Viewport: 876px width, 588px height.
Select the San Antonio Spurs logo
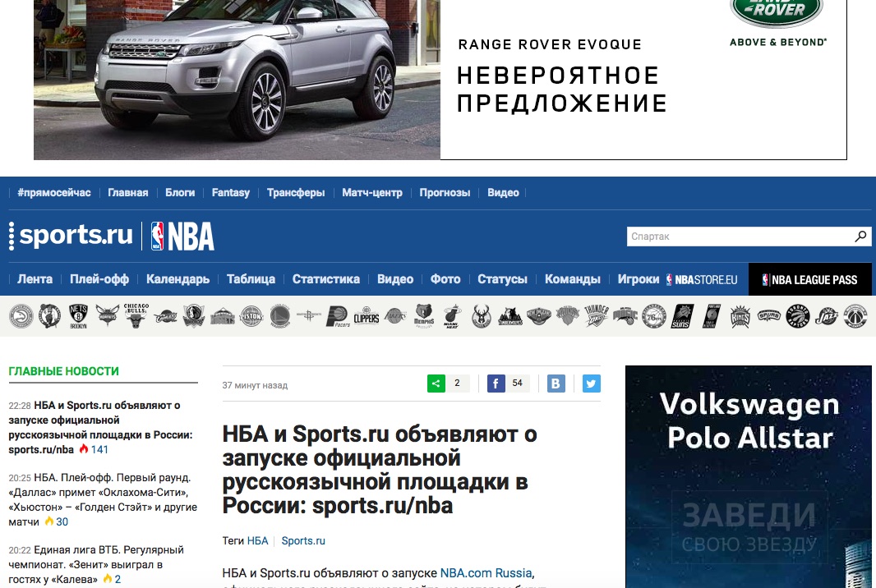pos(768,316)
